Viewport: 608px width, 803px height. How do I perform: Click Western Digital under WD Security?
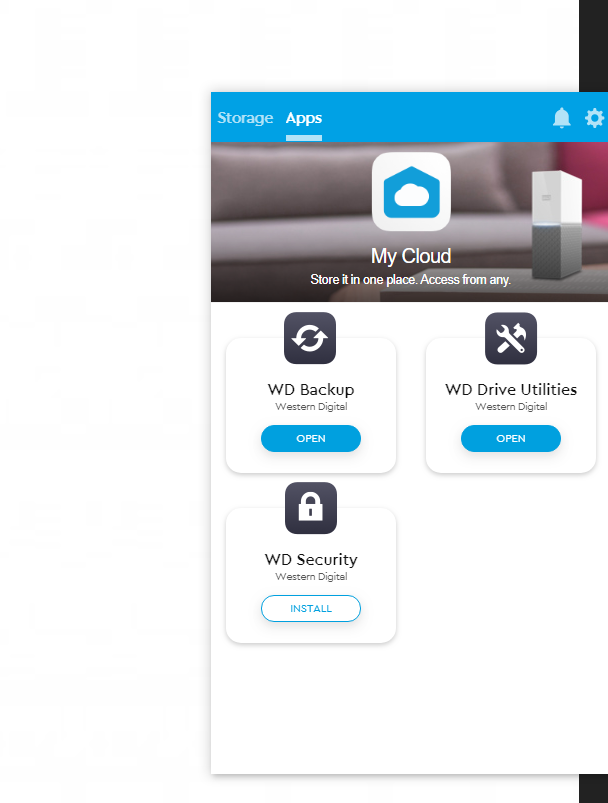[x=311, y=576]
